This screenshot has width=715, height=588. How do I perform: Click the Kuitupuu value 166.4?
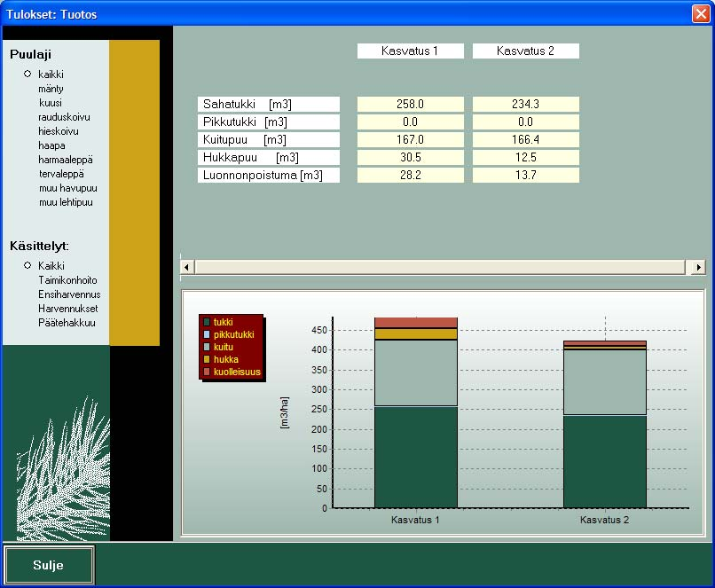(526, 140)
